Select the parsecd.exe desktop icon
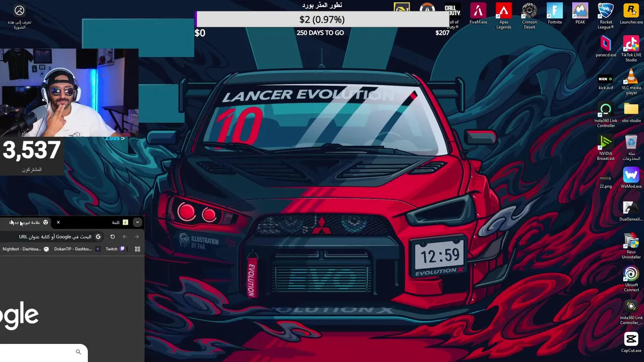The width and height of the screenshot is (644, 362). click(x=606, y=46)
